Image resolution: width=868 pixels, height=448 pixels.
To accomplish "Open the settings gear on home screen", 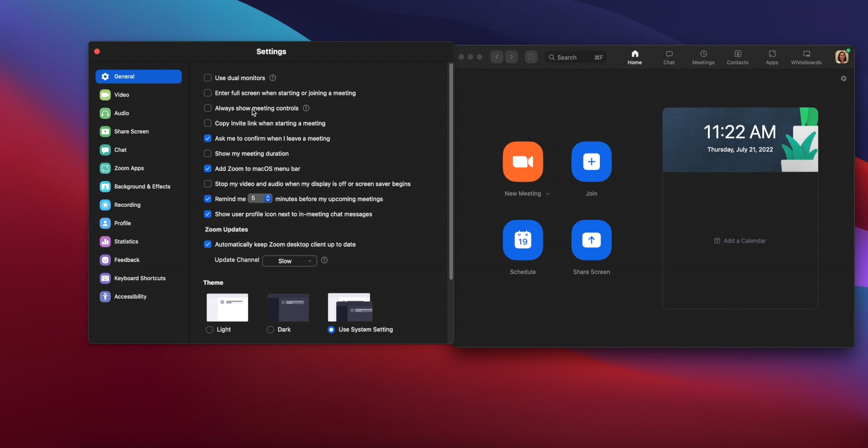I will click(x=844, y=78).
